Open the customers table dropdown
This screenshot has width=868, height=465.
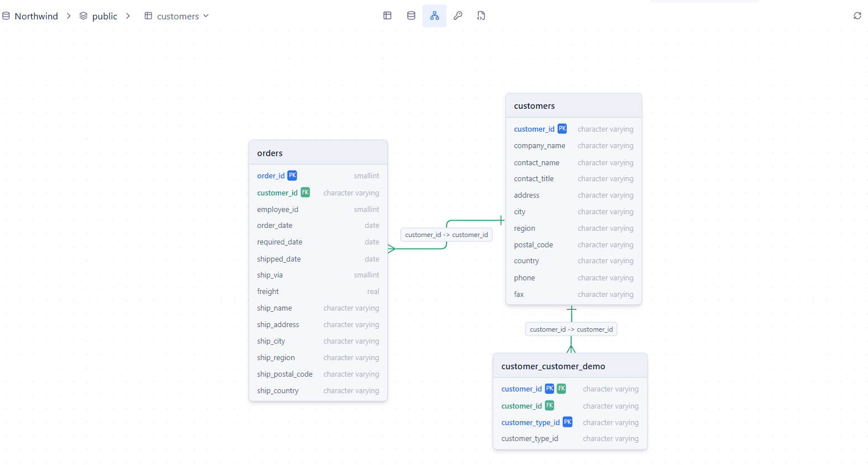click(177, 16)
